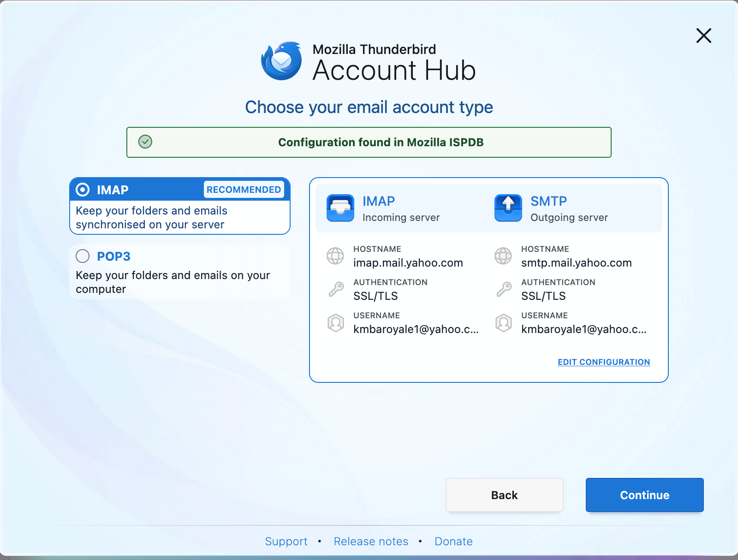Image resolution: width=738 pixels, height=560 pixels.
Task: Click the SMTP username kmbaroyale1@yahoo.c... value
Action: click(584, 329)
